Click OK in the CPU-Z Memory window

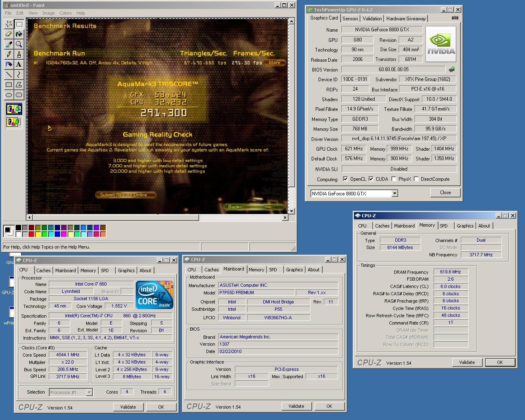point(500,362)
